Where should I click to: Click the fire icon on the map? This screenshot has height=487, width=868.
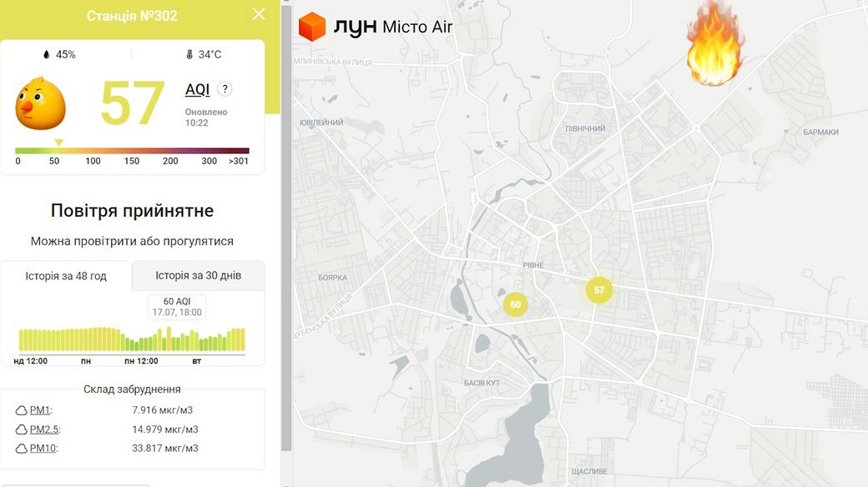pos(713,44)
